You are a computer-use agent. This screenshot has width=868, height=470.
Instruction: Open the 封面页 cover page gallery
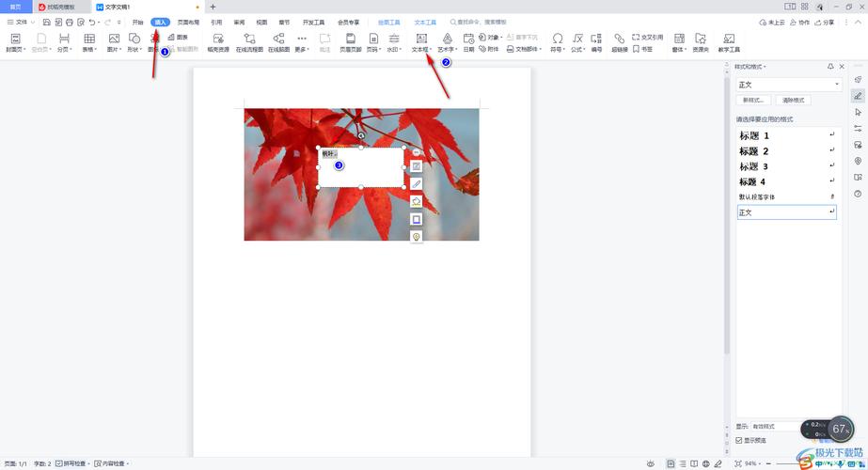[15, 42]
